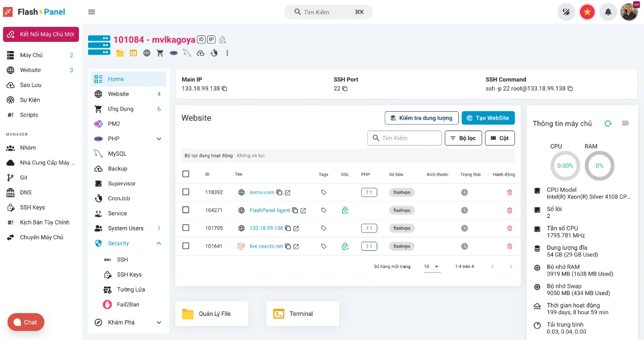
Task: Open the backup cloud icon in the server toolbar
Action: [200, 53]
